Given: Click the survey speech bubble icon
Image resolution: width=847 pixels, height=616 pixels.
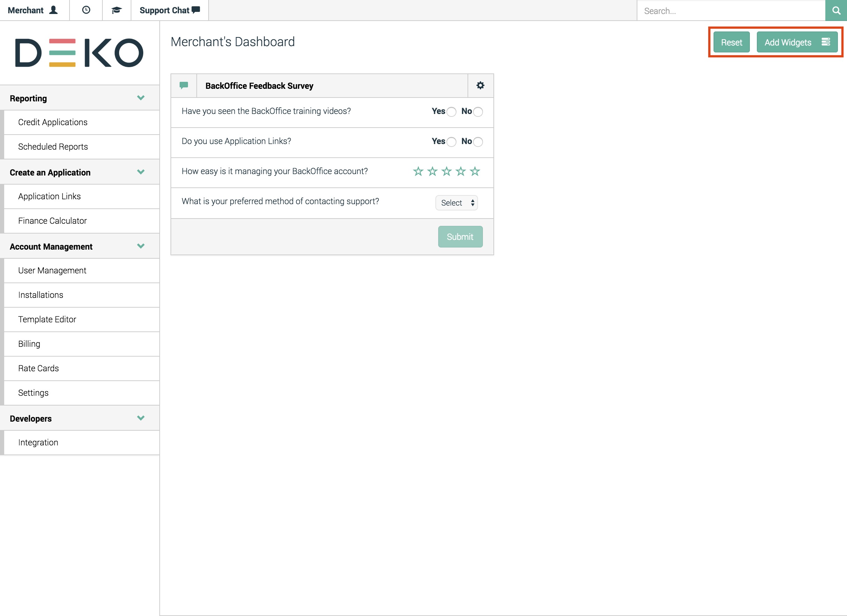Looking at the screenshot, I should (184, 86).
